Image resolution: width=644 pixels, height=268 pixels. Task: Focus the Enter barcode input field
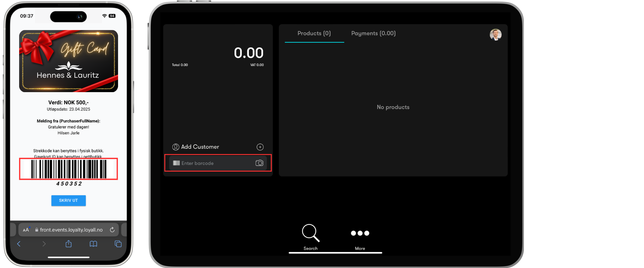[218, 163]
